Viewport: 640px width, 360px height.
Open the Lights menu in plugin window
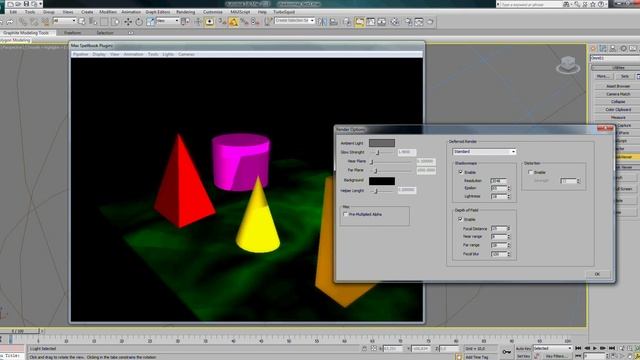tap(168, 54)
